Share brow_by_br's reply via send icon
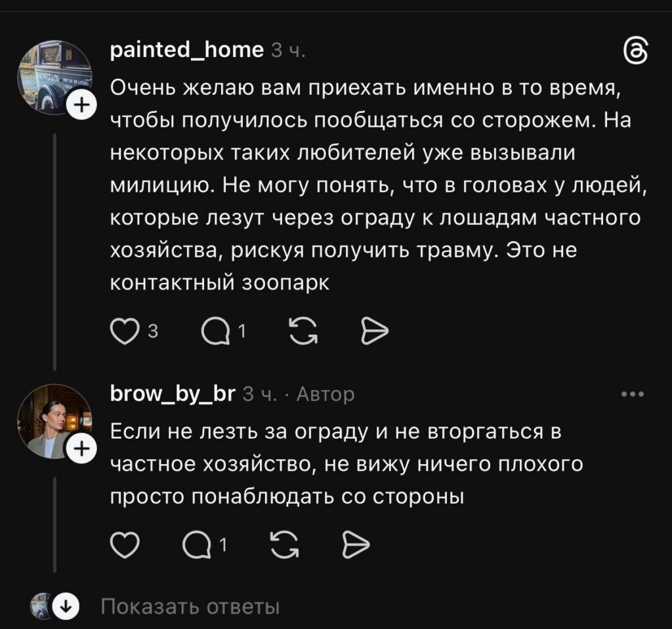The height and width of the screenshot is (629, 672). point(357,544)
